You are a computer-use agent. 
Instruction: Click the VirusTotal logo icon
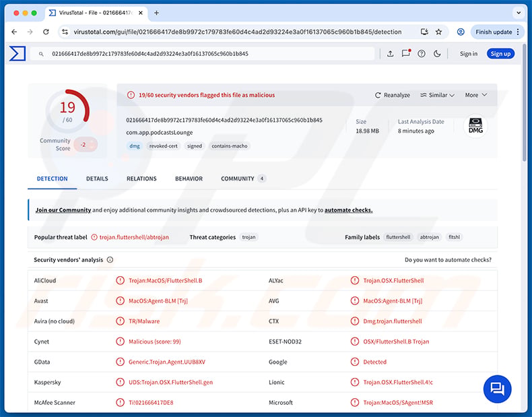click(18, 54)
